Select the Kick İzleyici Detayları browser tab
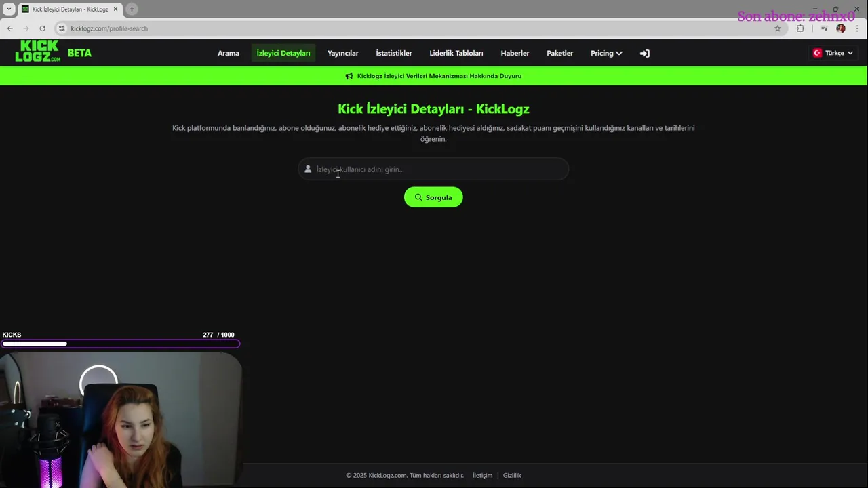868x488 pixels. tap(69, 9)
